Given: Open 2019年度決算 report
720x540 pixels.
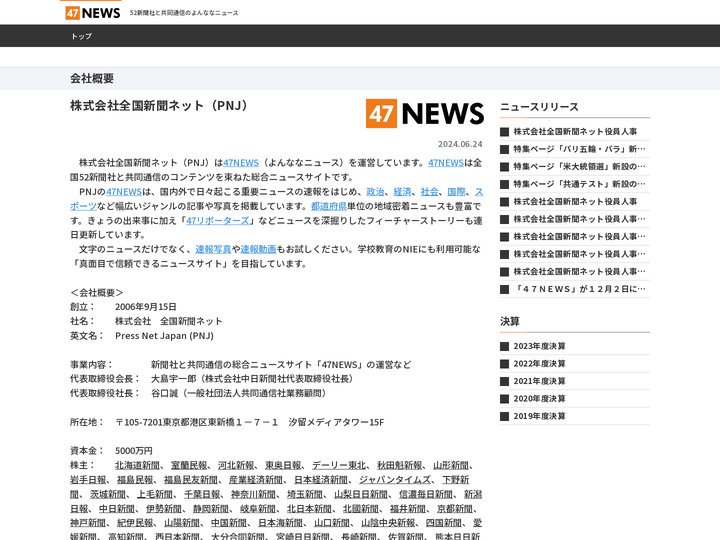Looking at the screenshot, I should [x=539, y=416].
